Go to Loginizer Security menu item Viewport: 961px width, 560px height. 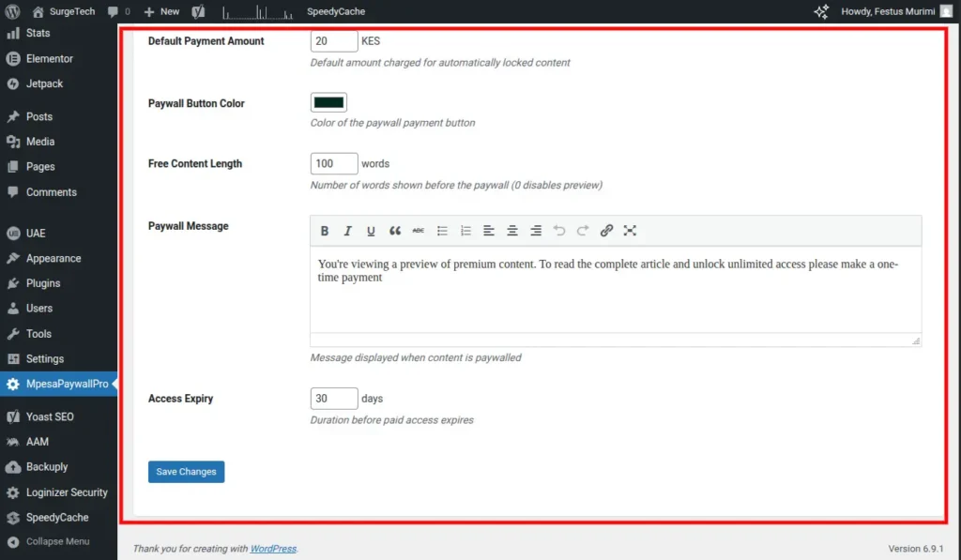67,492
